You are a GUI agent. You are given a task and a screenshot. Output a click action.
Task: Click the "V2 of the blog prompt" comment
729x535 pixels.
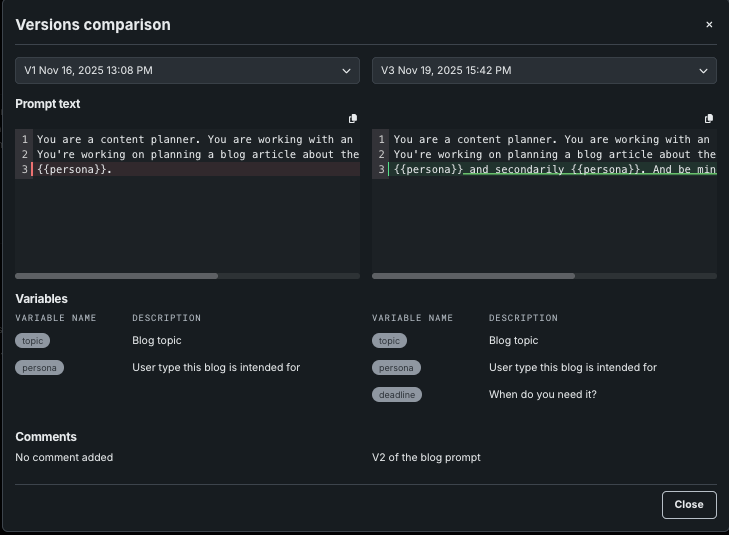click(x=426, y=458)
